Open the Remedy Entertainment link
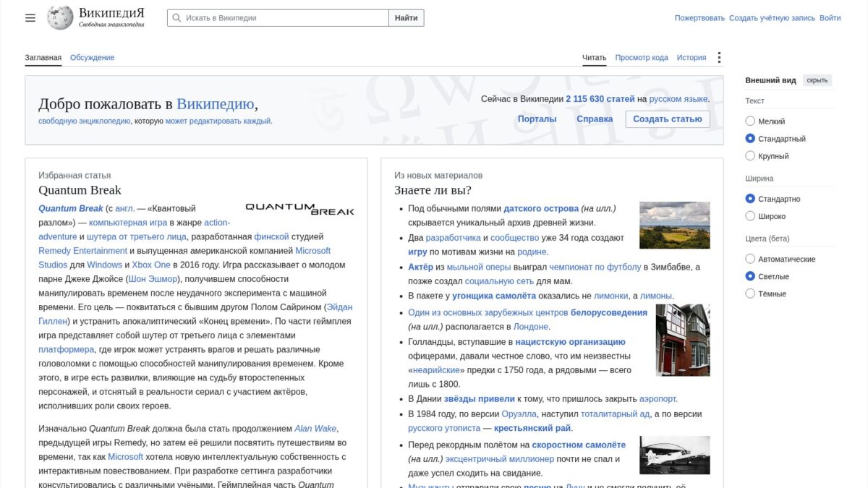The width and height of the screenshot is (868, 488). click(x=82, y=251)
